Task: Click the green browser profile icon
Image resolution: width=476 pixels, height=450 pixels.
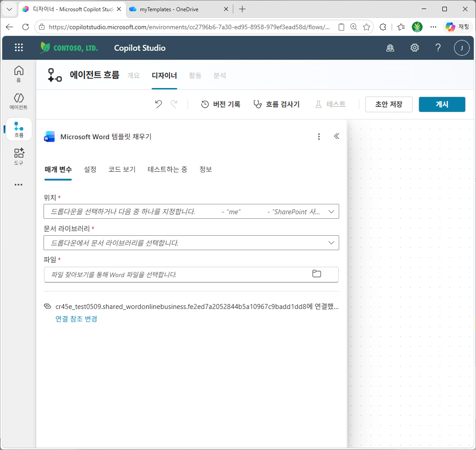Action: pos(417,27)
